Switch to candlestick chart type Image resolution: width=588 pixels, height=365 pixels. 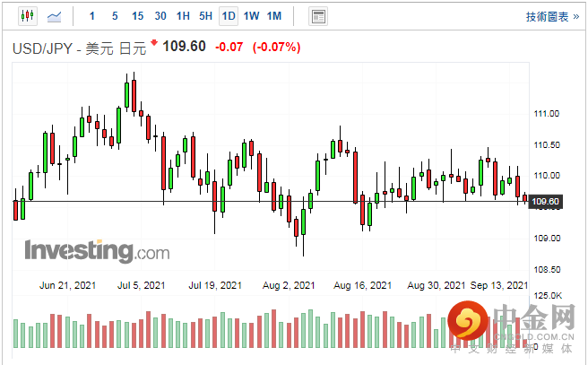coord(27,16)
